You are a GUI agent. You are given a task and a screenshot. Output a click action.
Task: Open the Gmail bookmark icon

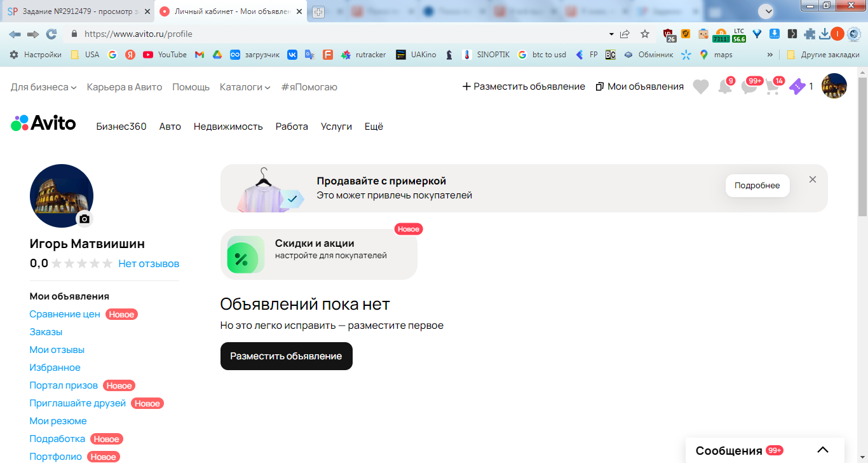tap(199, 55)
